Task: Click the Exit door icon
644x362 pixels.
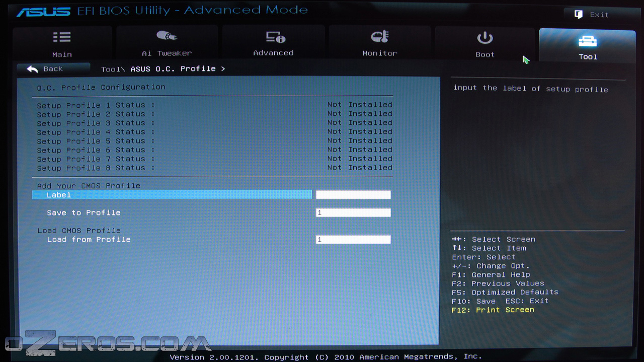Action: [x=579, y=15]
